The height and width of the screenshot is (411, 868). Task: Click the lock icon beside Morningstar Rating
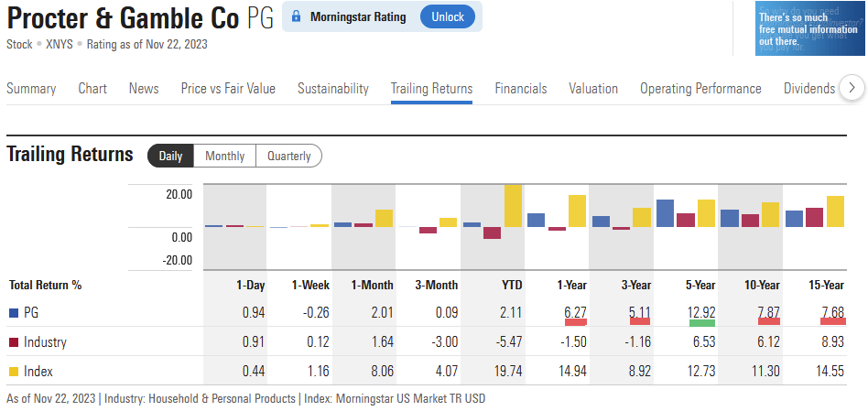[x=297, y=16]
